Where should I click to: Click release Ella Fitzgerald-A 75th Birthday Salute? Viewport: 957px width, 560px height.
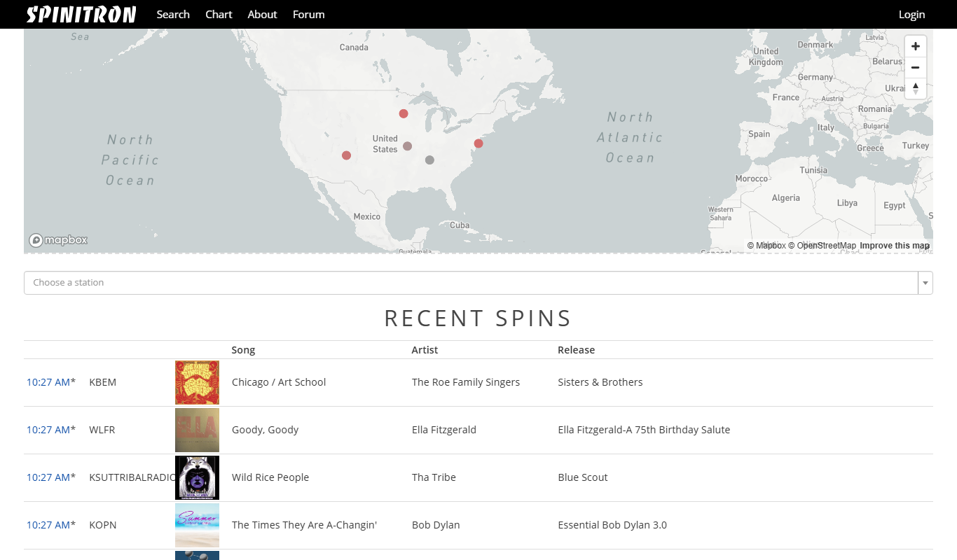(x=644, y=430)
